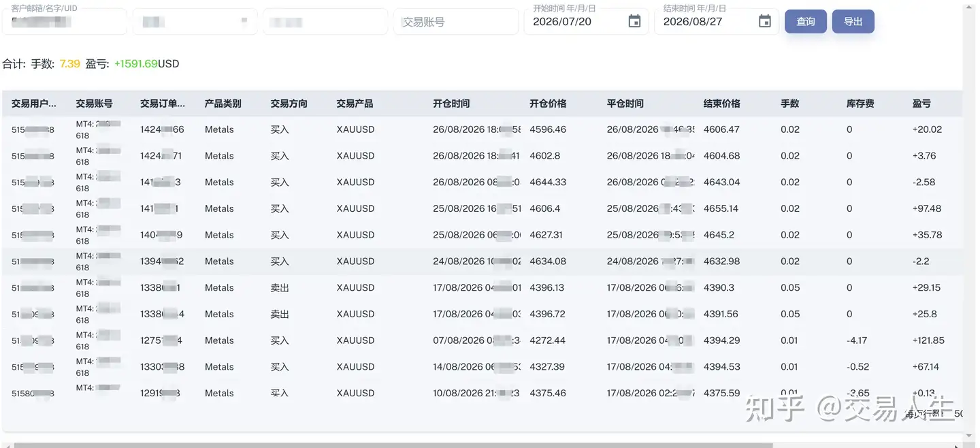Click the profit value +25.8
This screenshot has width=980, height=448.
pos(925,314)
